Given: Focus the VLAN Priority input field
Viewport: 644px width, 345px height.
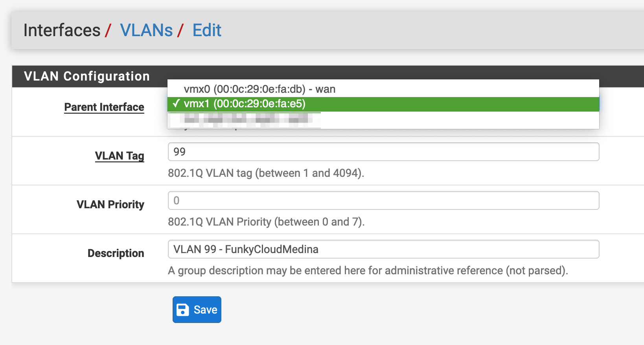Looking at the screenshot, I should [x=383, y=200].
